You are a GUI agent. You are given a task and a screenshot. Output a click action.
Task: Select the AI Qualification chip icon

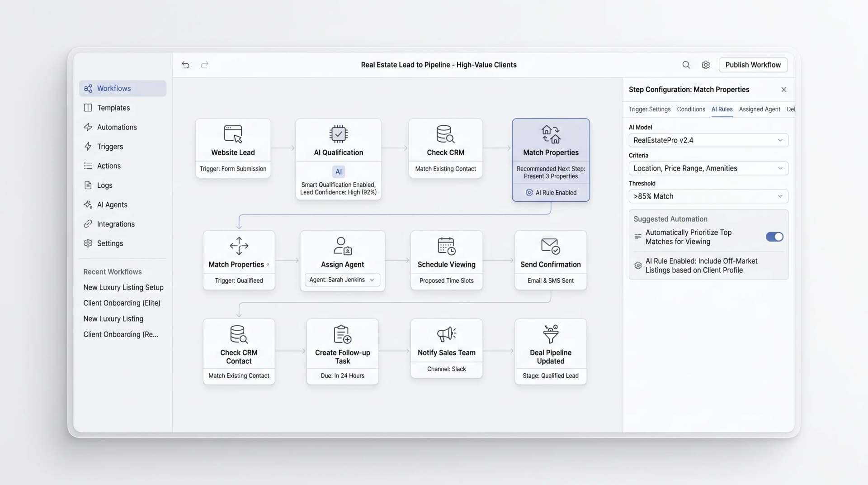point(338,134)
